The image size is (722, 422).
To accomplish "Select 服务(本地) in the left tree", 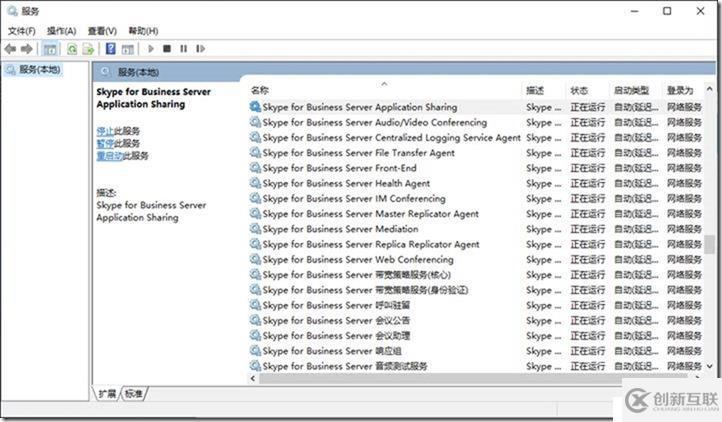I will (x=33, y=70).
